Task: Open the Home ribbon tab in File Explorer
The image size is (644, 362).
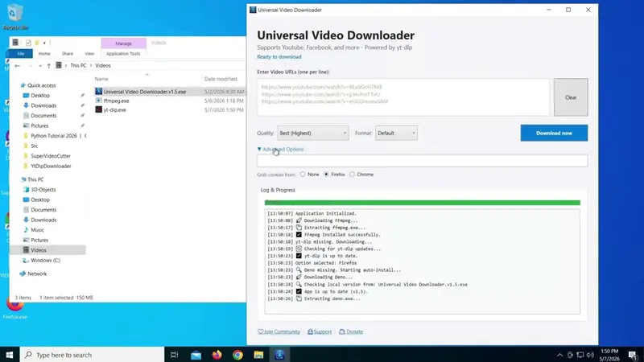Action: point(44,53)
